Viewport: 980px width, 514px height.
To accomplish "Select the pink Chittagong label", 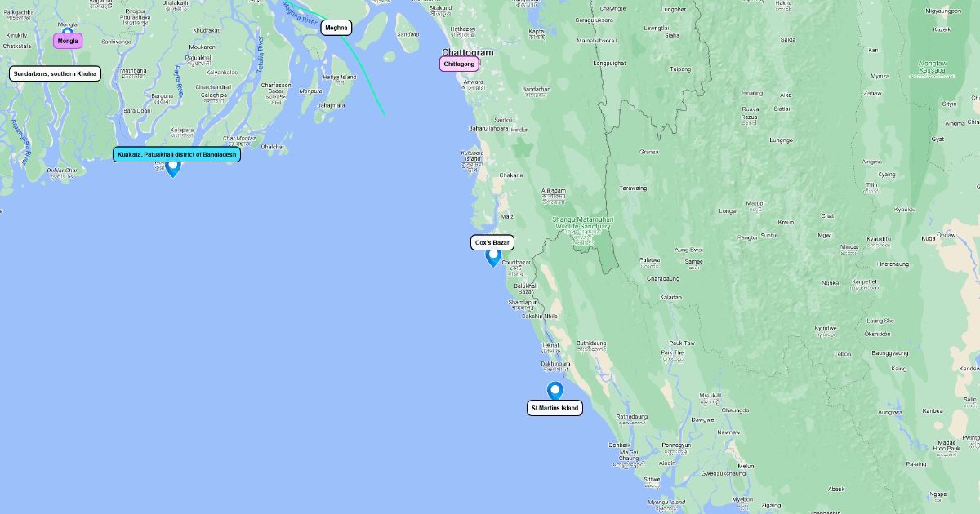I will click(x=459, y=64).
